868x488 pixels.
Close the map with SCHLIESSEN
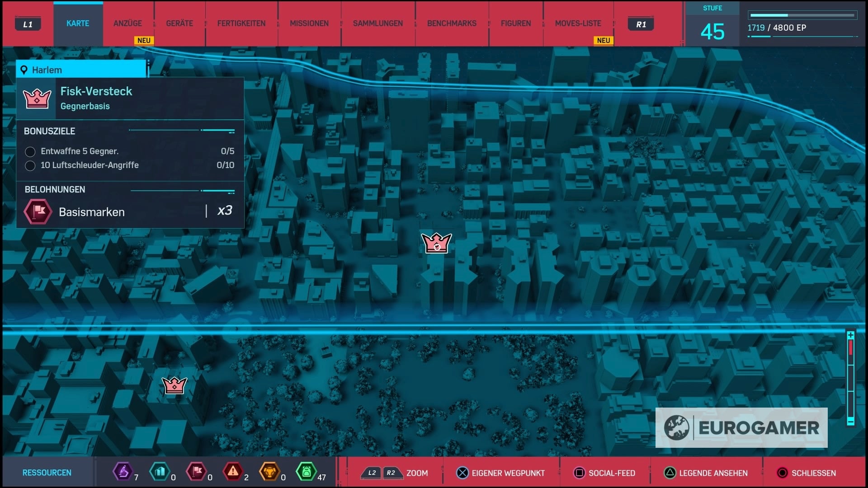[x=814, y=473]
